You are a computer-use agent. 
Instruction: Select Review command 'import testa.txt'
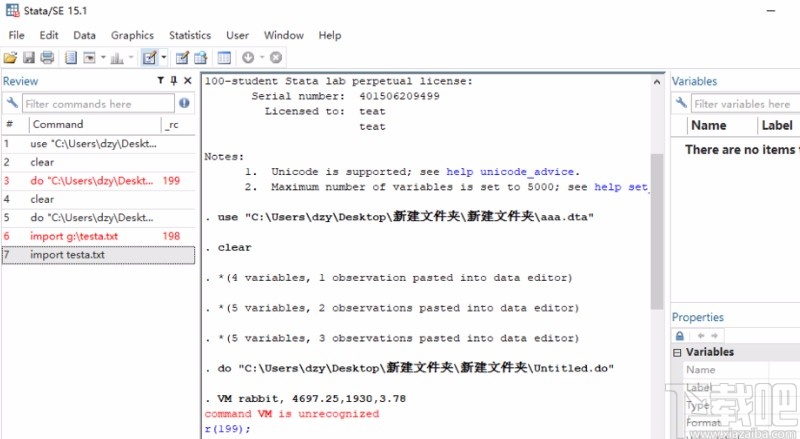pyautogui.click(x=98, y=255)
